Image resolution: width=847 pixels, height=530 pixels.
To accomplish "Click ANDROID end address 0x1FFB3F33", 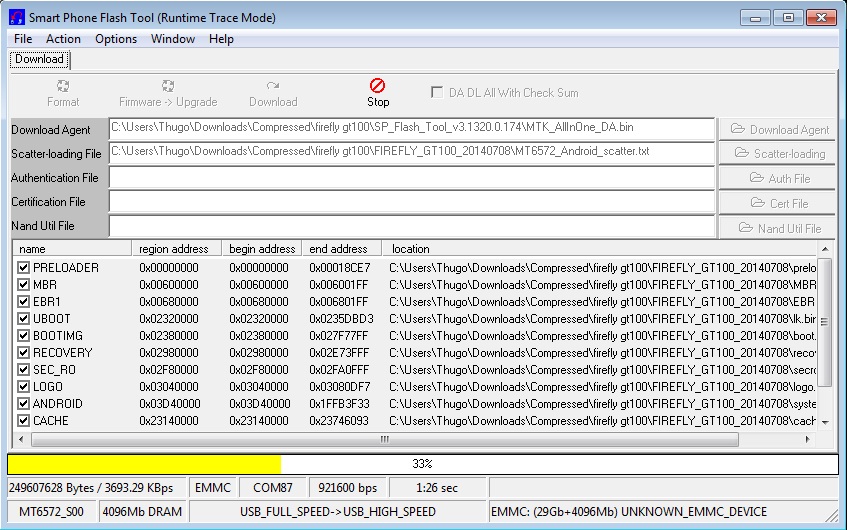I will 339,404.
